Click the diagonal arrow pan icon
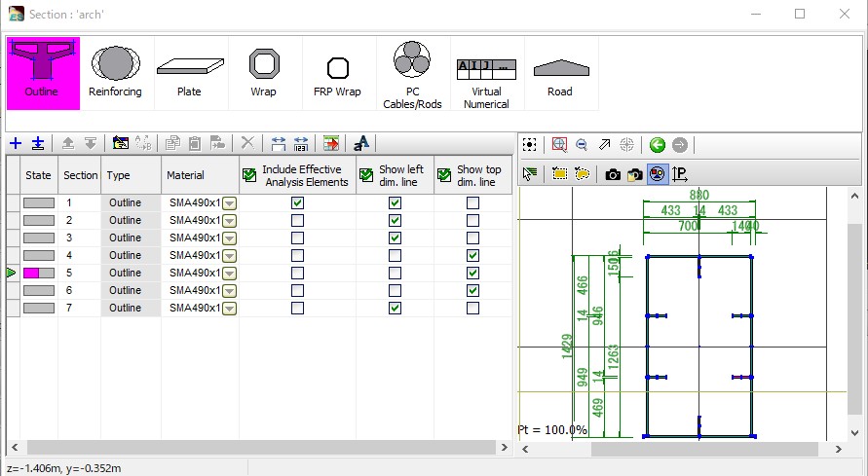Image resolution: width=868 pixels, height=476 pixels. click(x=605, y=145)
